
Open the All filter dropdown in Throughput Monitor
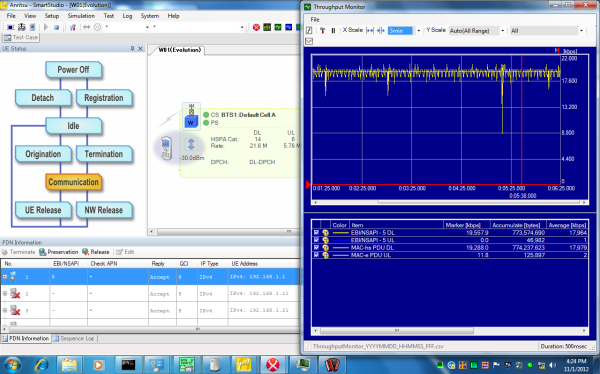click(x=582, y=31)
